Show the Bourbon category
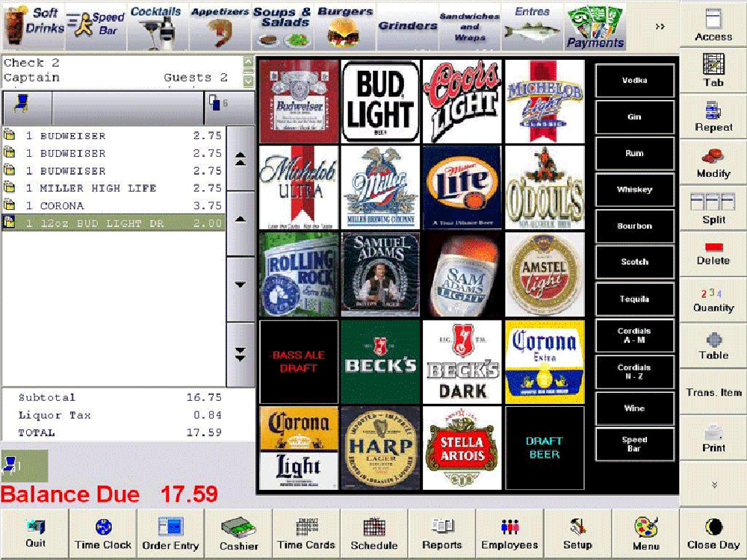The image size is (747, 560). [x=634, y=226]
